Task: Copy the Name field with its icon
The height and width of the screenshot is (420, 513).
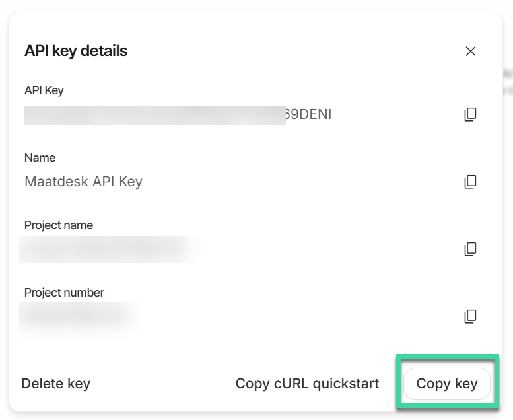Action: [470, 181]
